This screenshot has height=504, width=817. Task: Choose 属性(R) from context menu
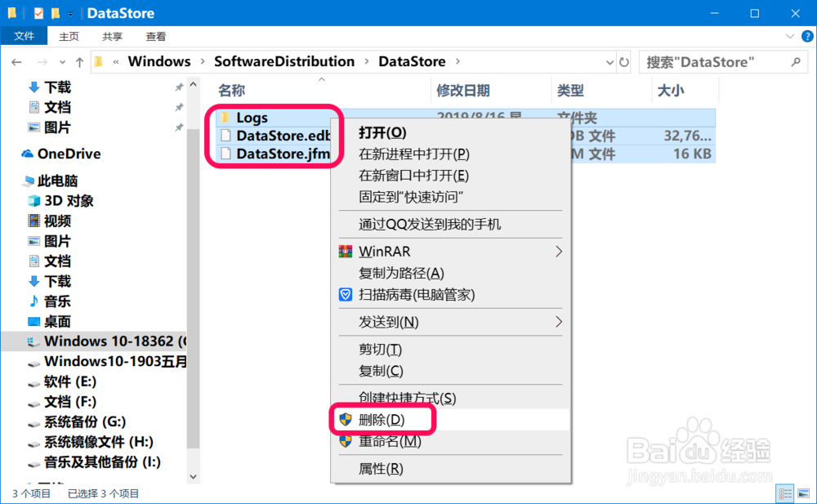pos(451,469)
